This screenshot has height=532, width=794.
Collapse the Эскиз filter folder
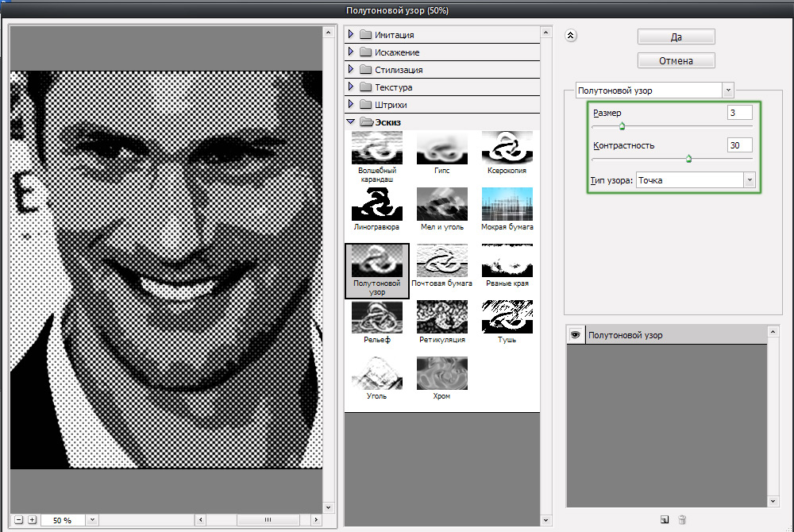(x=351, y=121)
